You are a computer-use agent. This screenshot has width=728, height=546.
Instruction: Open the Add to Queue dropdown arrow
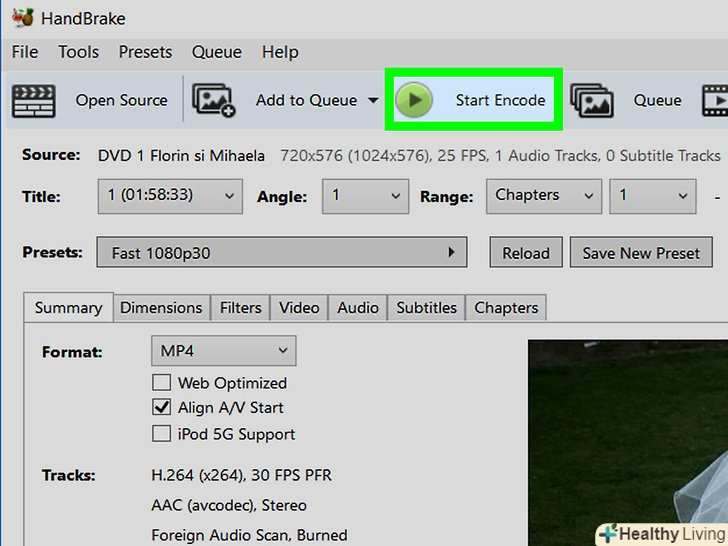pyautogui.click(x=373, y=100)
